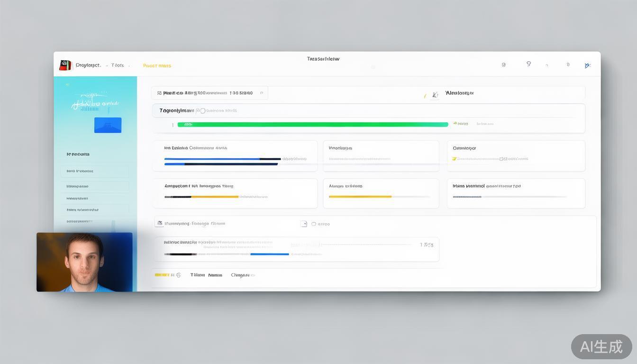637x364 pixels.
Task: Click the blue arrow icon in header
Action: coord(587,65)
